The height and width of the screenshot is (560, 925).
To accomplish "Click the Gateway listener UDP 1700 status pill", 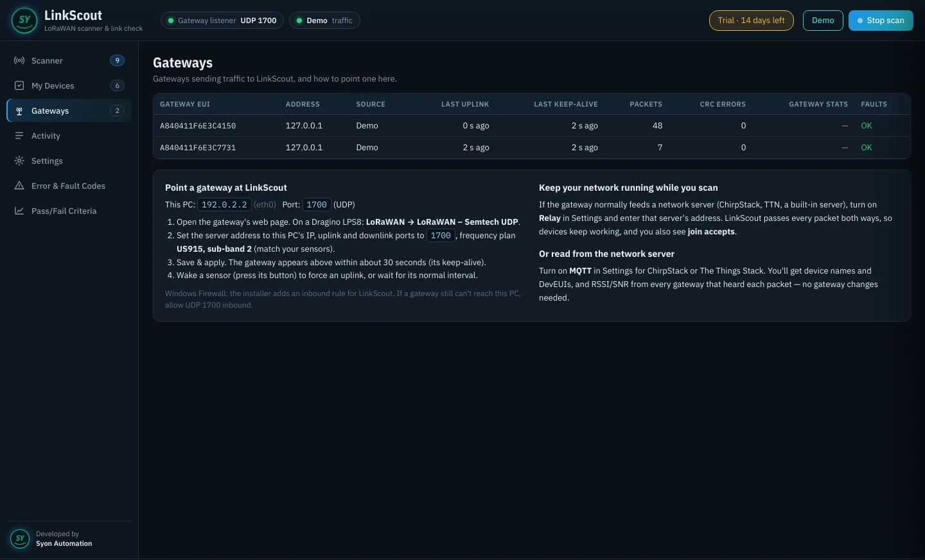I will pyautogui.click(x=222, y=21).
